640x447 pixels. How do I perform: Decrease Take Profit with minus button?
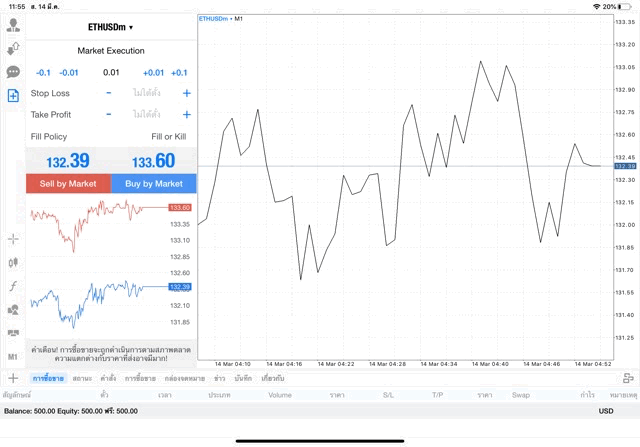tap(109, 115)
